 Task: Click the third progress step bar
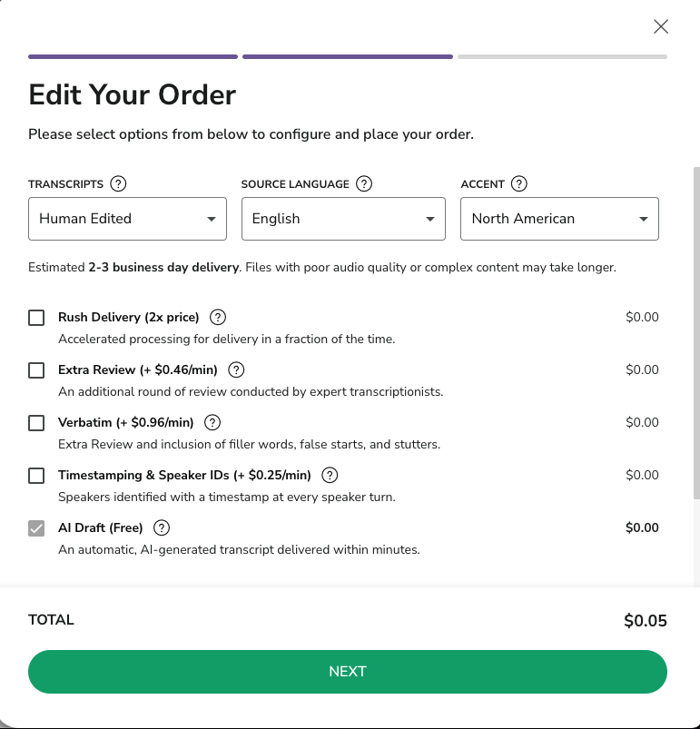[x=562, y=56]
